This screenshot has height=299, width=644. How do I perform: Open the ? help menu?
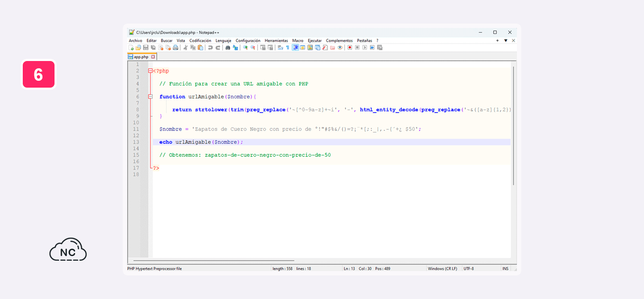(x=377, y=40)
